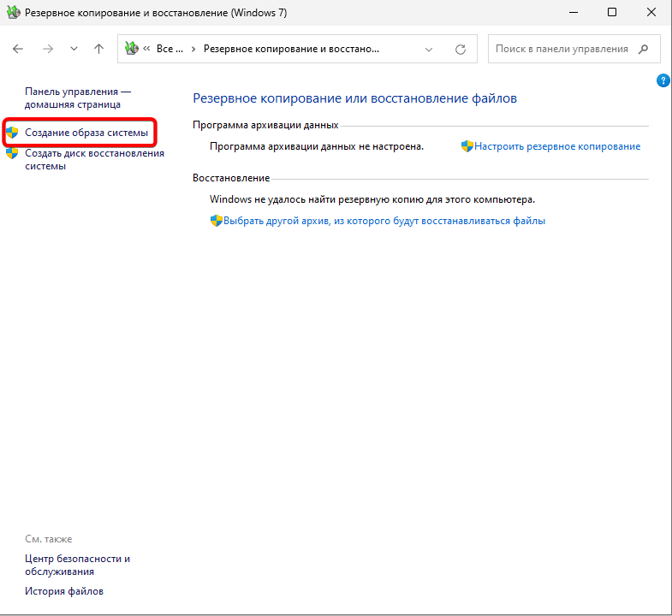Minimize the backup and restore window
This screenshot has height=616, width=672.
click(574, 12)
